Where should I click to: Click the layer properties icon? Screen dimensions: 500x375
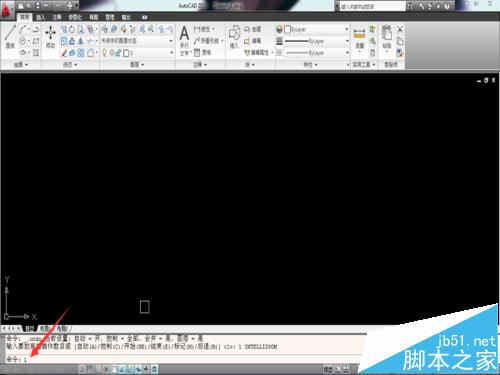click(105, 29)
